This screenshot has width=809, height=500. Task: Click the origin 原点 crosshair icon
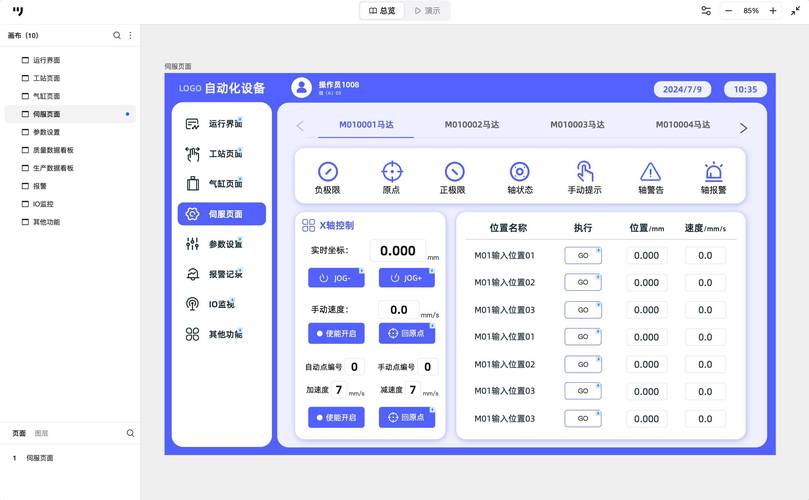point(392,172)
